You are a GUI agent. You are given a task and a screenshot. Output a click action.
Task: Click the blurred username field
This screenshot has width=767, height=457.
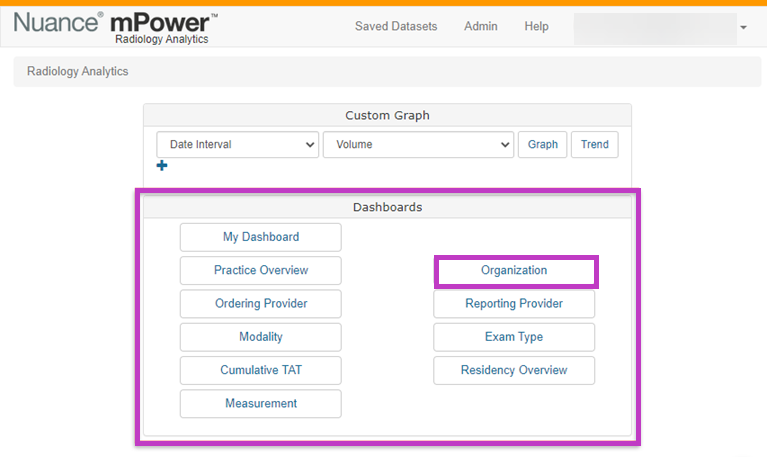coord(655,29)
